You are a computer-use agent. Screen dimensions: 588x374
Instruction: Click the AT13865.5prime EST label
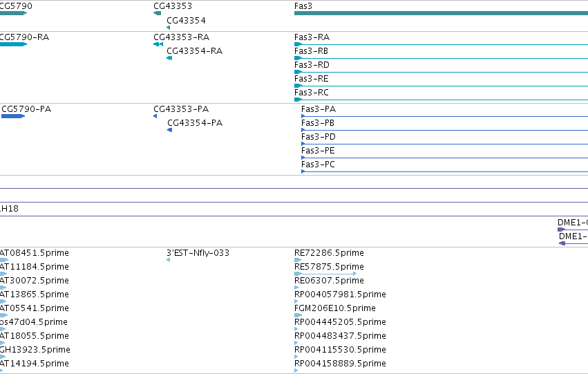click(35, 294)
